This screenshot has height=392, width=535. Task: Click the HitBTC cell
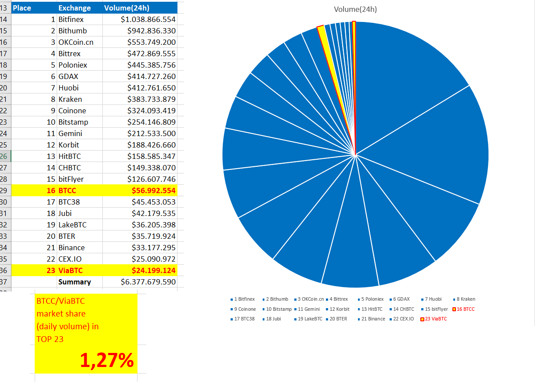[x=80, y=156]
